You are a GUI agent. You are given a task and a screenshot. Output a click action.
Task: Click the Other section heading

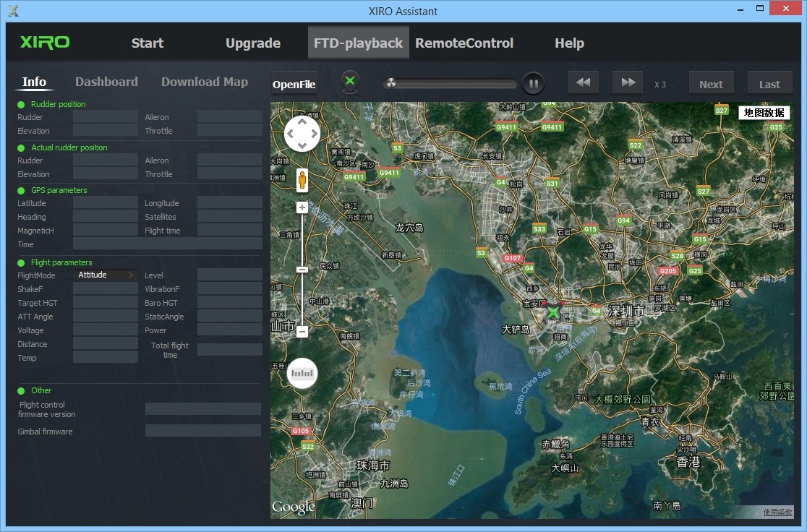pyautogui.click(x=41, y=390)
